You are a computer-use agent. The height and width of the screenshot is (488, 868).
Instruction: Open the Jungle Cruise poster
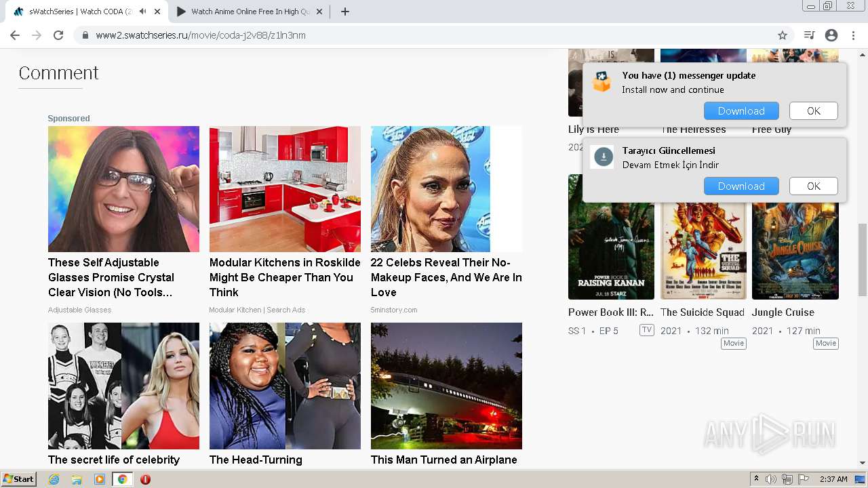[795, 251]
